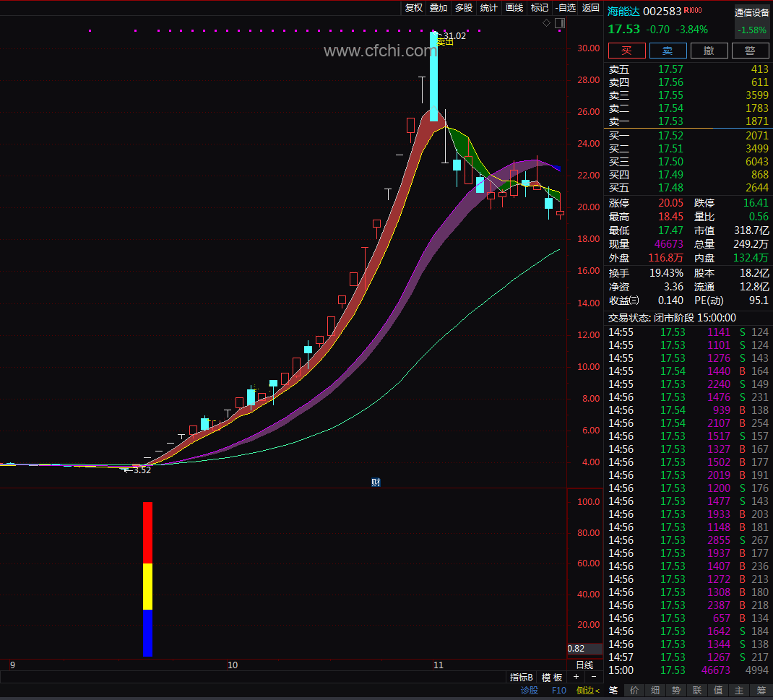Click the 警 alert button
Screen dimensions: 773x700
pyautogui.click(x=751, y=51)
